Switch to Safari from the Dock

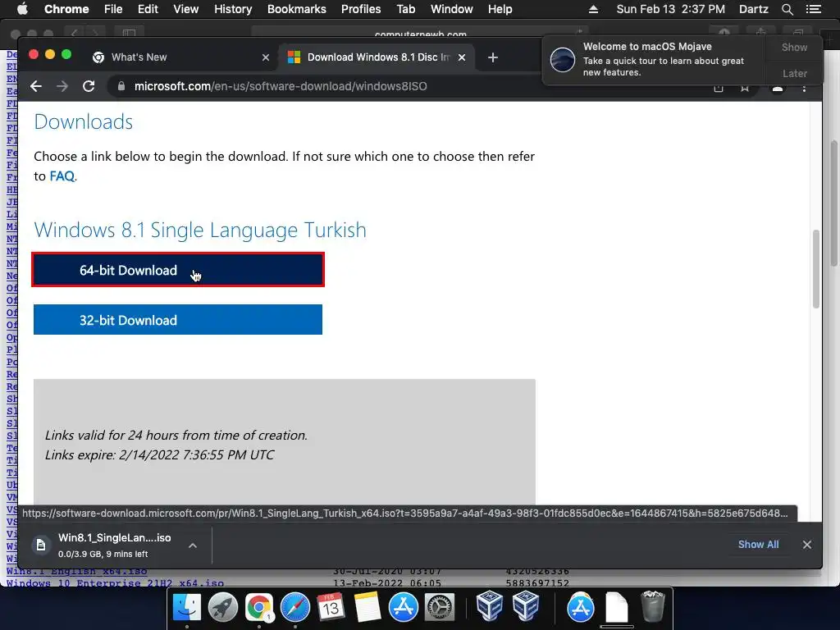295,608
